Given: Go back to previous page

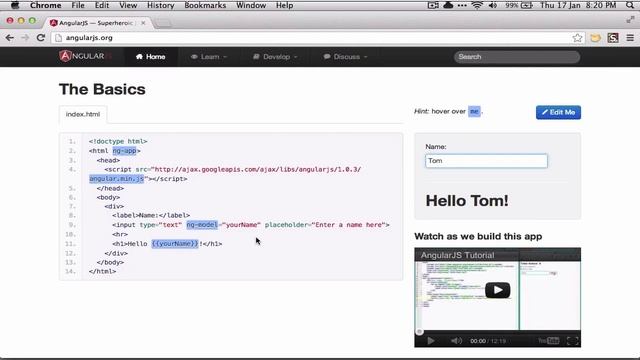Looking at the screenshot, I should [10, 38].
